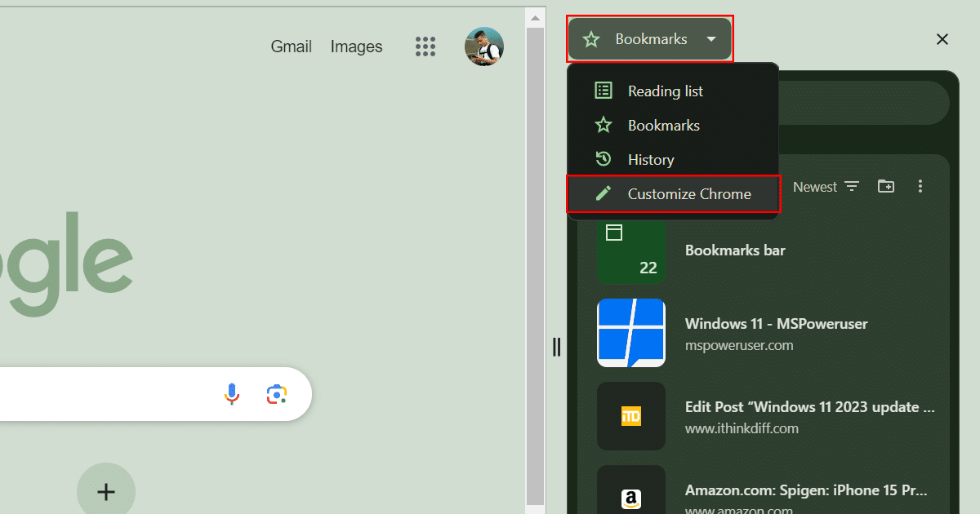
Task: Go to Google Images link
Action: [x=356, y=47]
